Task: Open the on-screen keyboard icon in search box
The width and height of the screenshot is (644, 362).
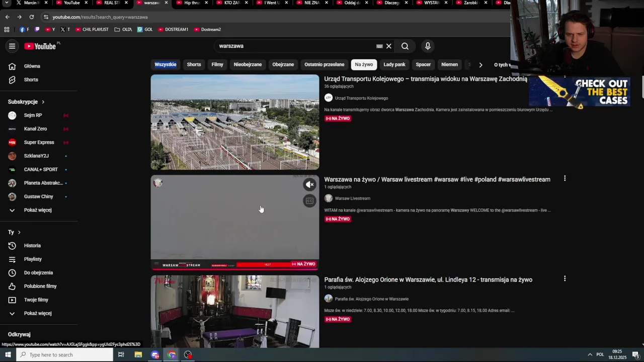Action: coord(379,46)
